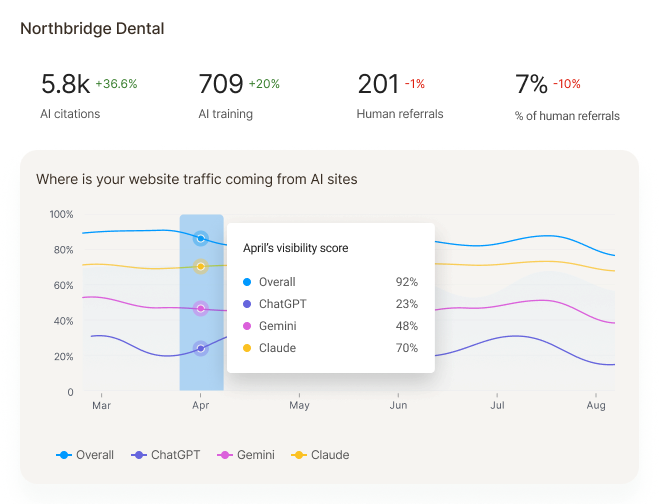Click the 5.8k AI citations value
The width and height of the screenshot is (659, 504).
pos(66,84)
